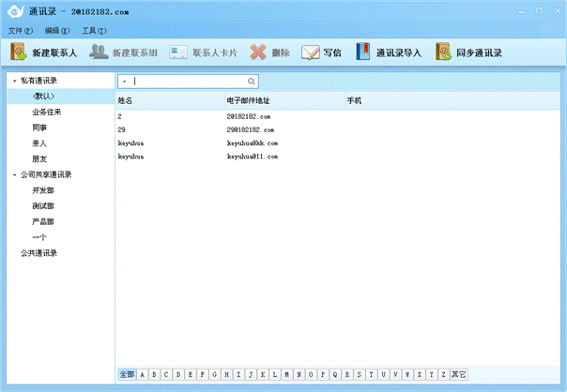Click the 新建联系组 (New Group) icon
This screenshot has width=567, height=392.
tap(99, 53)
